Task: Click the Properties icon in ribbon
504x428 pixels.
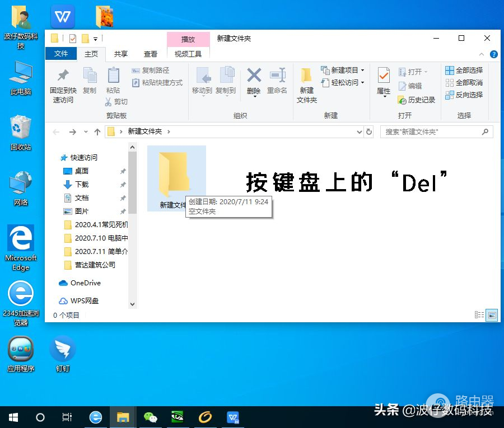Action: (384, 76)
